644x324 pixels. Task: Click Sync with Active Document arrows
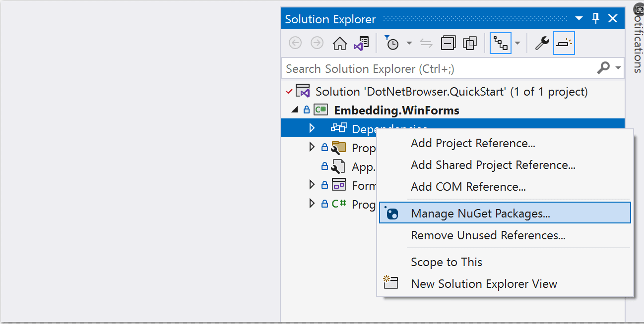point(426,44)
